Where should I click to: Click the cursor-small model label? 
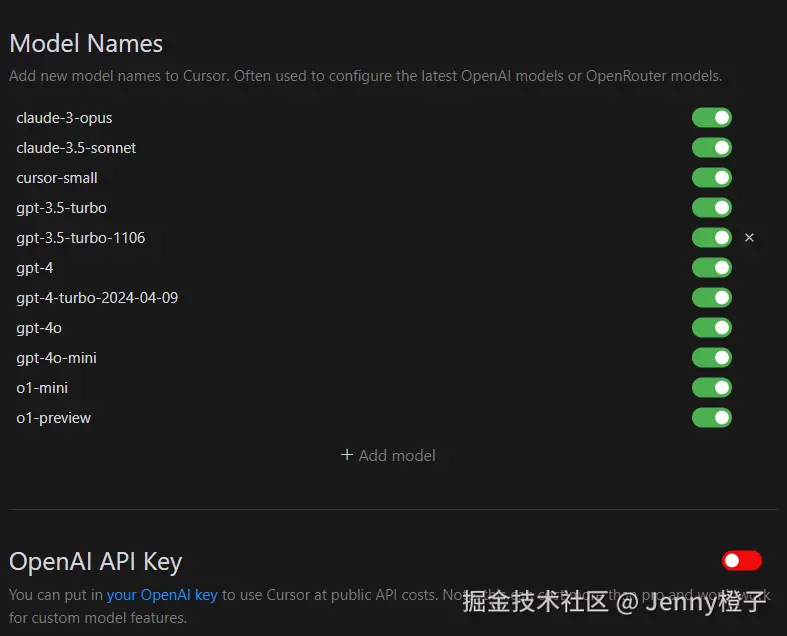click(x=57, y=178)
